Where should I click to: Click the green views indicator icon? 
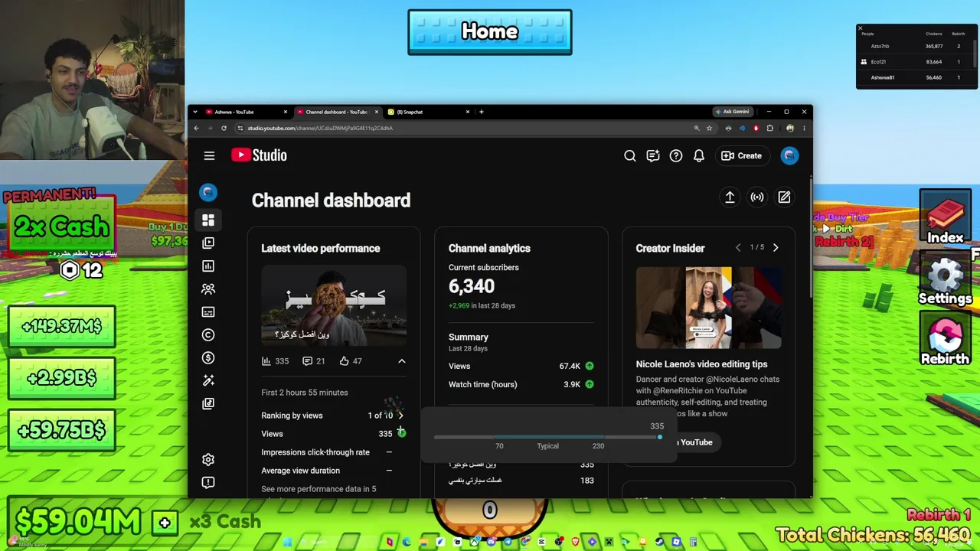tap(401, 434)
